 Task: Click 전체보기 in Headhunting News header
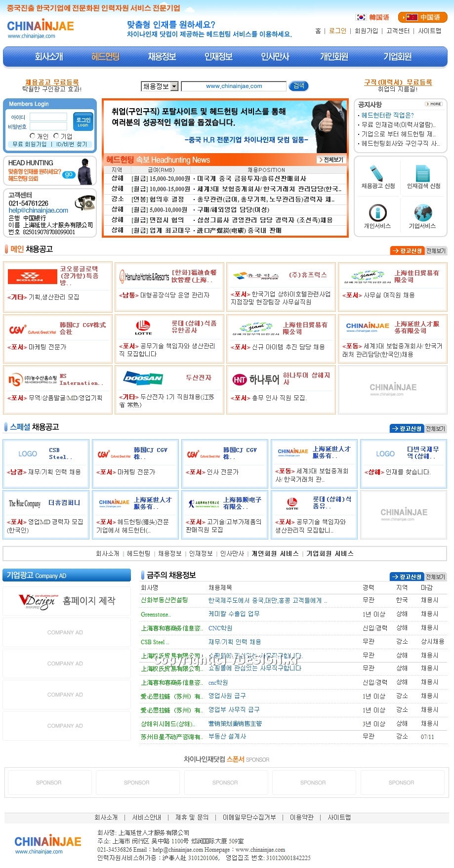click(x=330, y=160)
